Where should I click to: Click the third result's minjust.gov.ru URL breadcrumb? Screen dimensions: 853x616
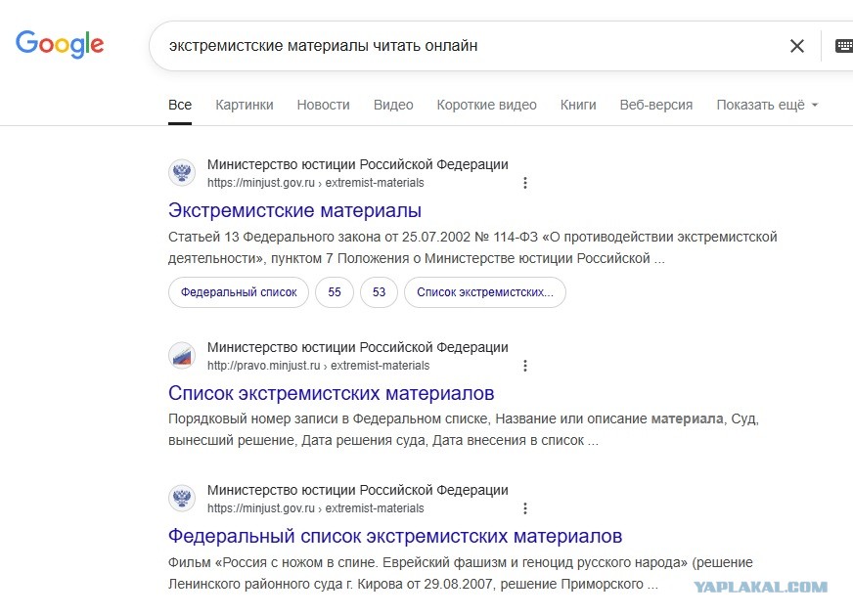click(x=316, y=508)
